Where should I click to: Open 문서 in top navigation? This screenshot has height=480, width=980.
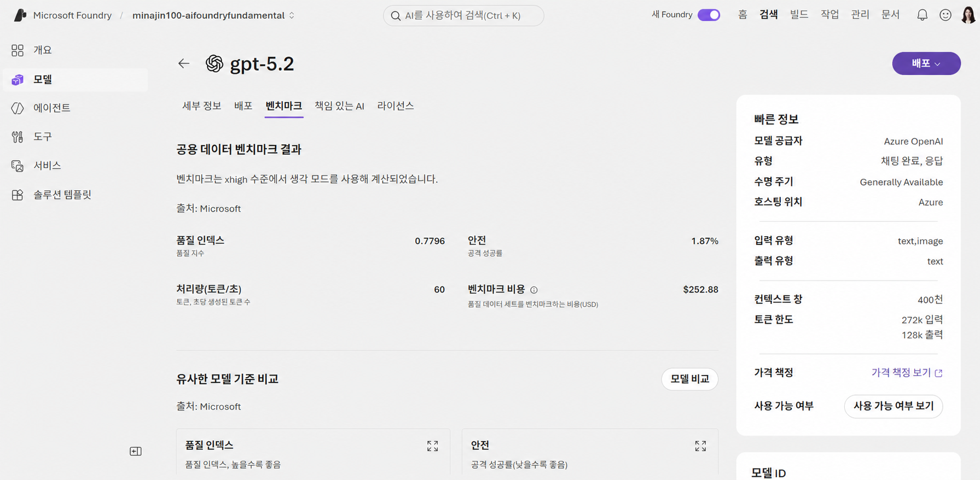tap(891, 15)
